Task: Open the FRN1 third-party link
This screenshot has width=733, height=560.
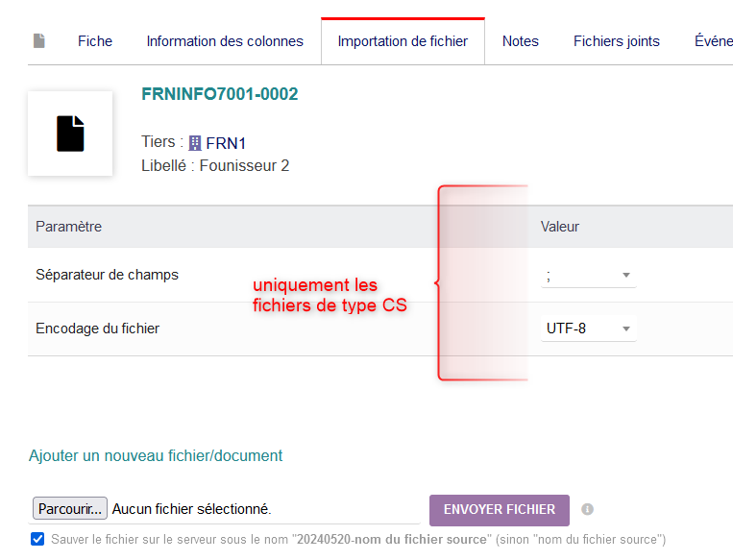Action: [226, 143]
